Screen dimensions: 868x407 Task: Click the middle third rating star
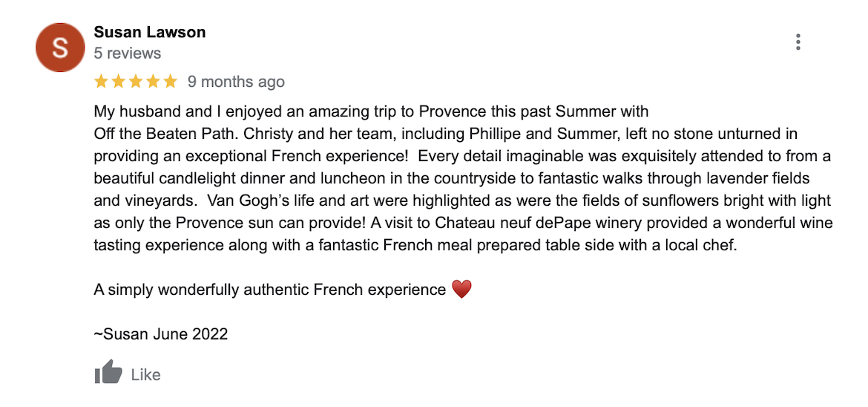pos(136,82)
